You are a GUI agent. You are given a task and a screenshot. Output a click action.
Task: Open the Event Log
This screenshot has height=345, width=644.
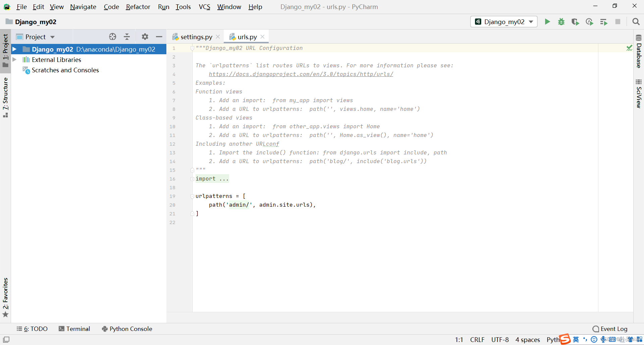[610, 329]
